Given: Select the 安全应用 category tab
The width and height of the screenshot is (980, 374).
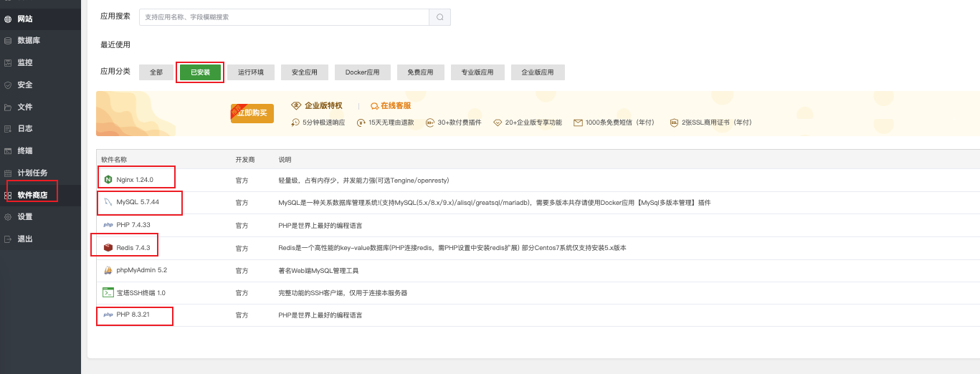Looking at the screenshot, I should pos(305,72).
